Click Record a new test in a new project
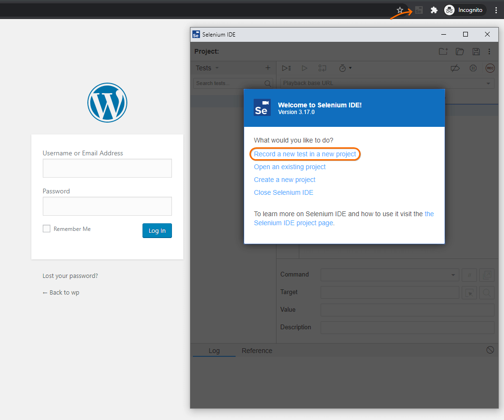 [x=305, y=154]
